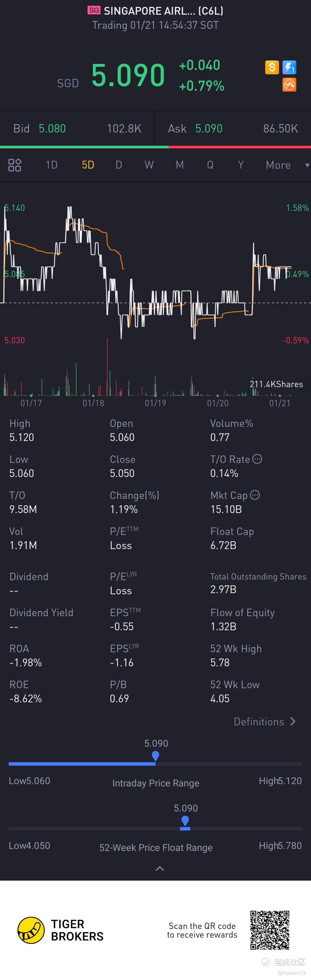Tap the T/O Rate info icon
311x980 pixels.
tap(257, 459)
